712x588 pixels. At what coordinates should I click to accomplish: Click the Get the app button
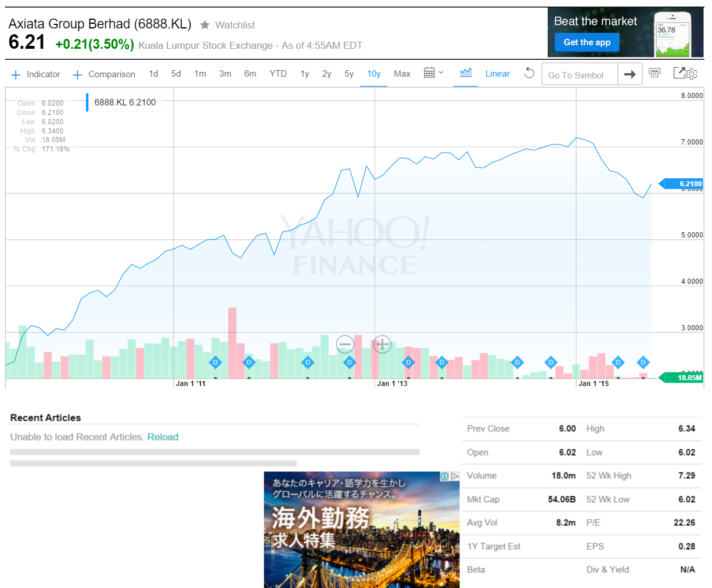(x=587, y=42)
